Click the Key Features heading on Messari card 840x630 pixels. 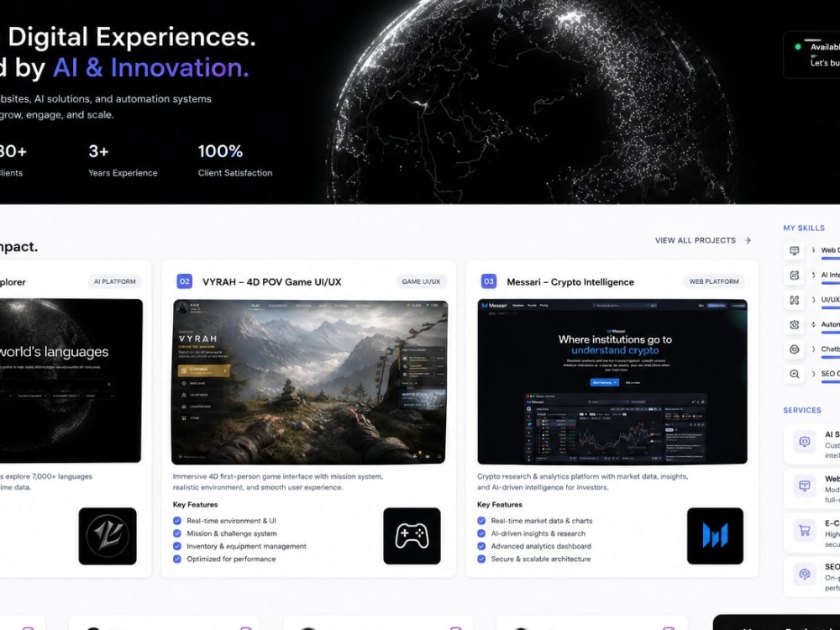coord(499,505)
